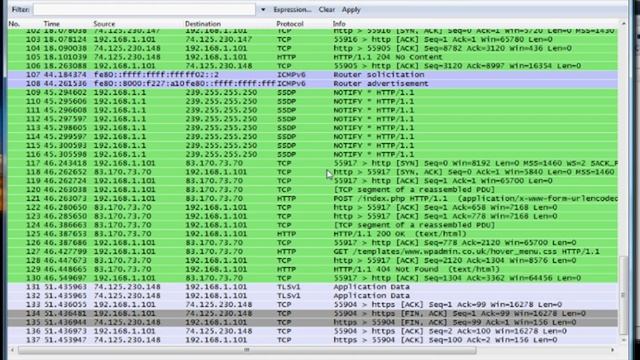Click the Clear filter button
Image resolution: width=640 pixels, height=360 pixels.
(x=327, y=9)
